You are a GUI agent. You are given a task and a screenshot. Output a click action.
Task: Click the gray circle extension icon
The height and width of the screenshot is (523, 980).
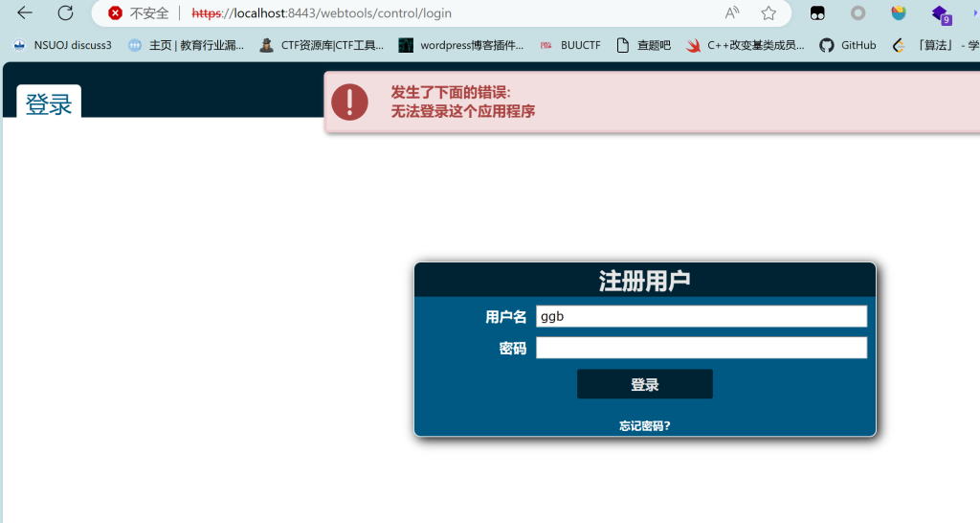858,13
